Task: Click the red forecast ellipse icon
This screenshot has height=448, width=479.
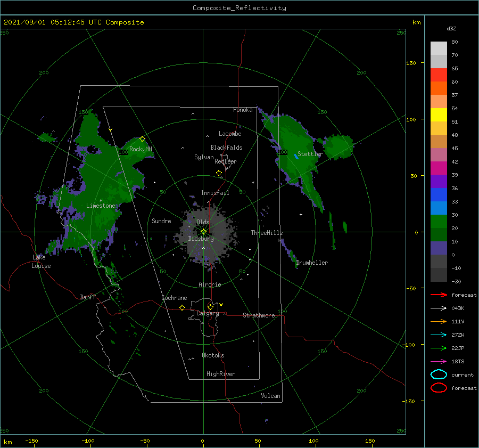Action: click(x=439, y=388)
